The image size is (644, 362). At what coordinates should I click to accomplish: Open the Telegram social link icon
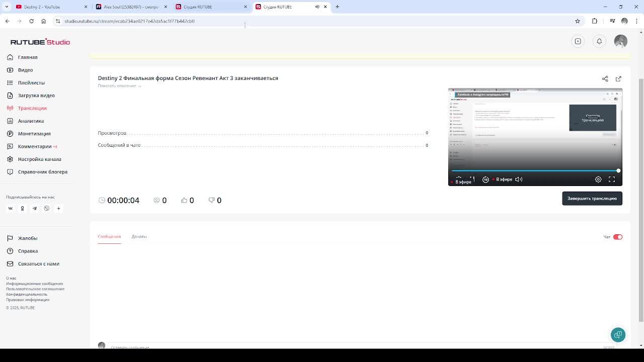34,208
